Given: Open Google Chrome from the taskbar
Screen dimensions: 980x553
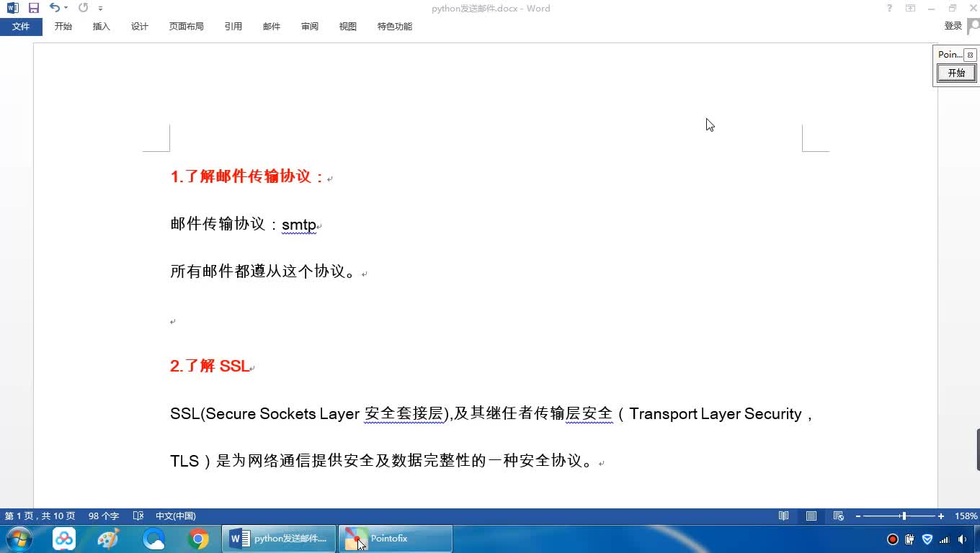Looking at the screenshot, I should pos(198,539).
